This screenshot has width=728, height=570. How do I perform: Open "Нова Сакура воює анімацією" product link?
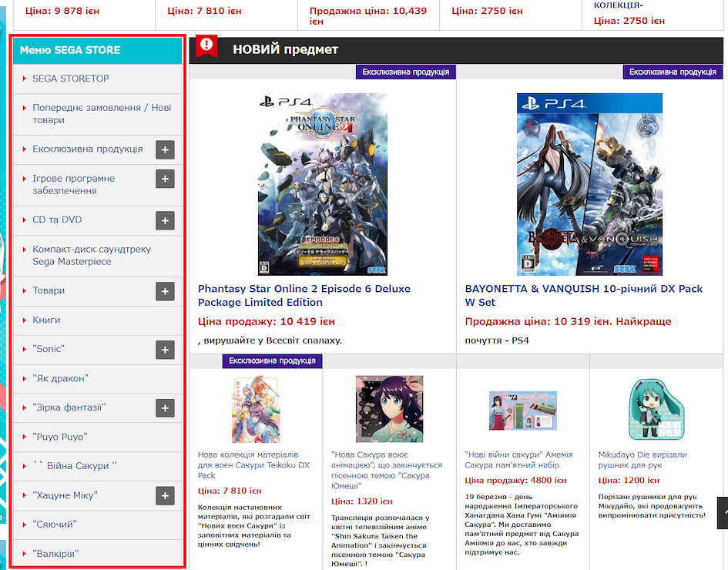pyautogui.click(x=387, y=470)
